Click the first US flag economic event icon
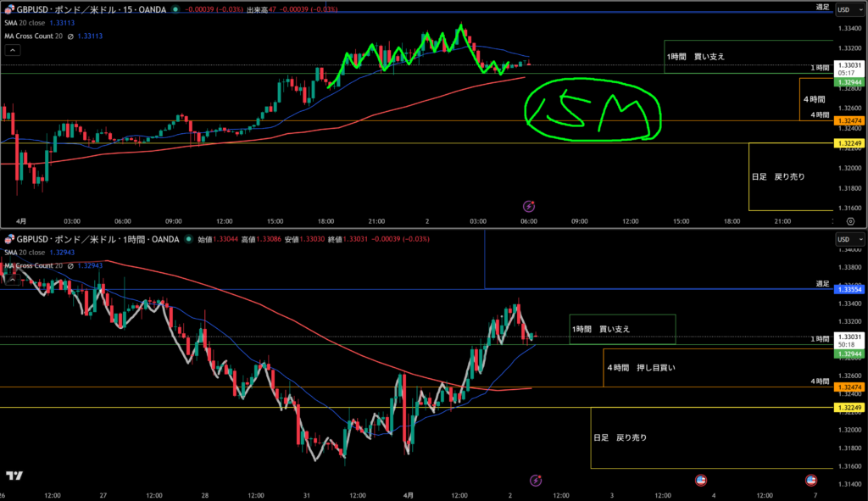 click(701, 481)
